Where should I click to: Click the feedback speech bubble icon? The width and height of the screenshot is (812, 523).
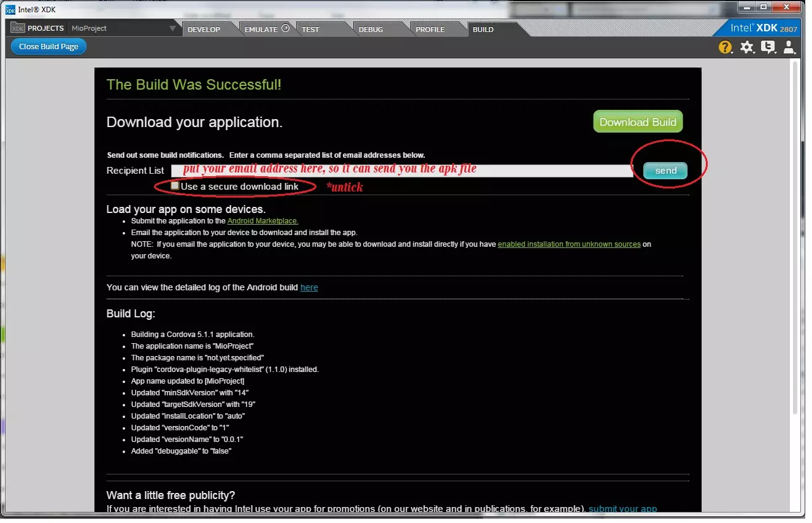click(x=768, y=47)
